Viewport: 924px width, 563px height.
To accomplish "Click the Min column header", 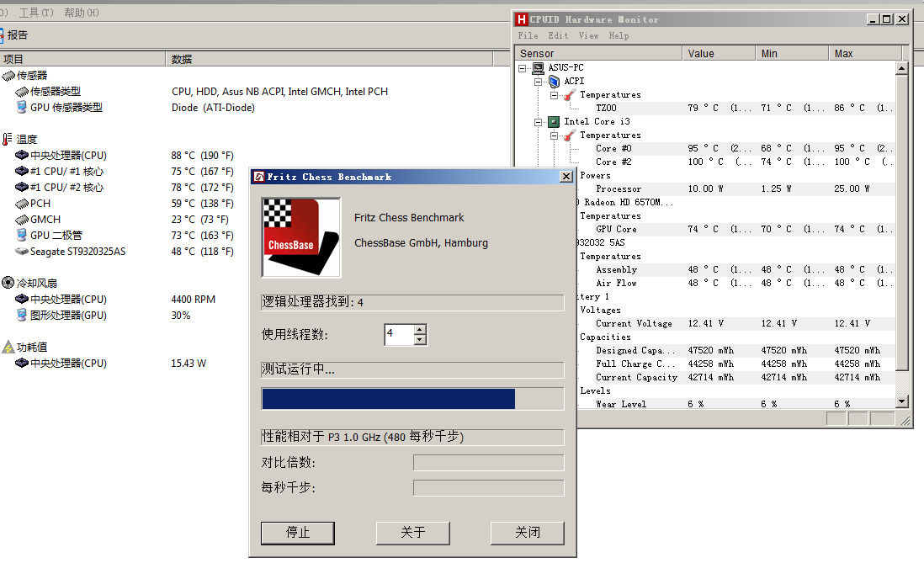I will [x=792, y=54].
